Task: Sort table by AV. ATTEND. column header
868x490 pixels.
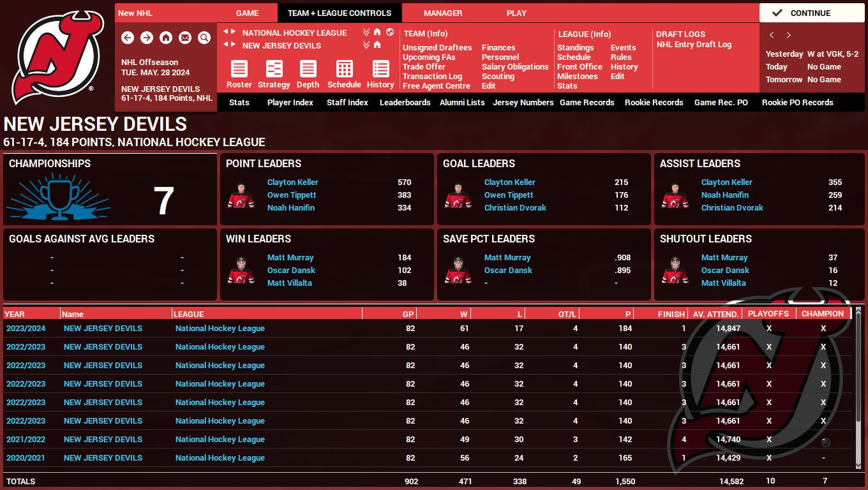Action: pos(715,314)
